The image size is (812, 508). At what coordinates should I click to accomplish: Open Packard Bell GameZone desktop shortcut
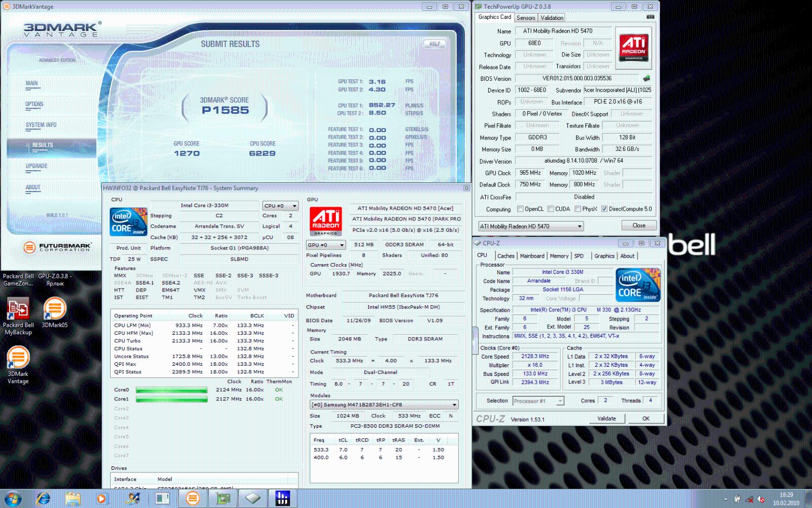click(x=18, y=280)
